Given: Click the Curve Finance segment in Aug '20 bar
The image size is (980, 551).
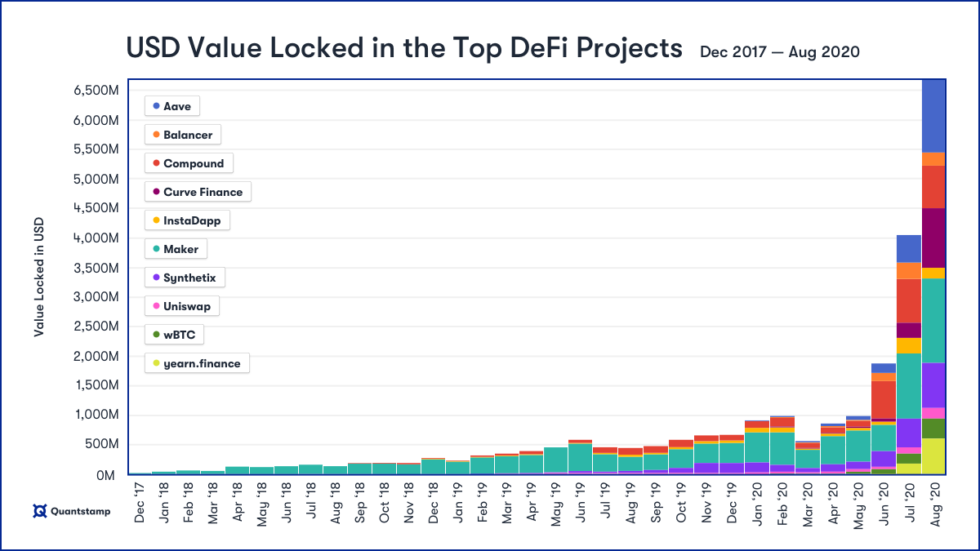Looking at the screenshot, I should (x=933, y=238).
